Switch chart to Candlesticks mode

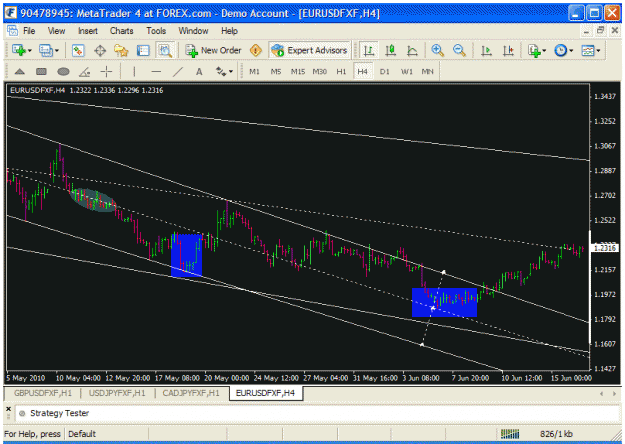point(390,51)
